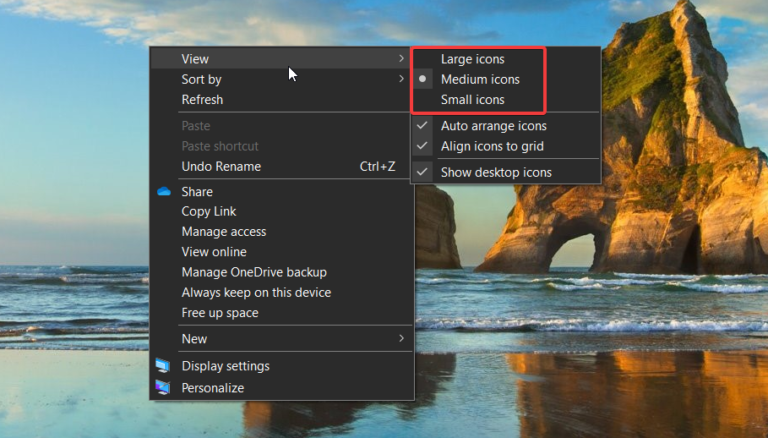Choose Copy Link from menu
The image size is (768, 438).
[x=208, y=212]
